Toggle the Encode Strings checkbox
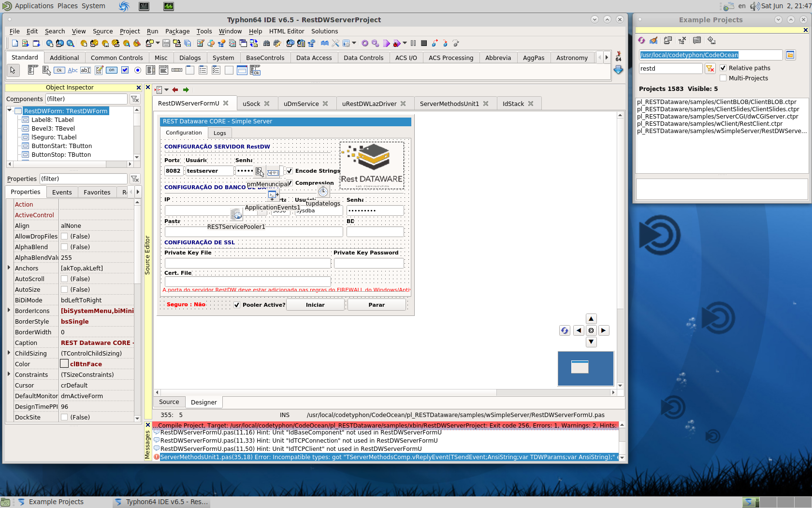The image size is (812, 508). pyautogui.click(x=290, y=171)
